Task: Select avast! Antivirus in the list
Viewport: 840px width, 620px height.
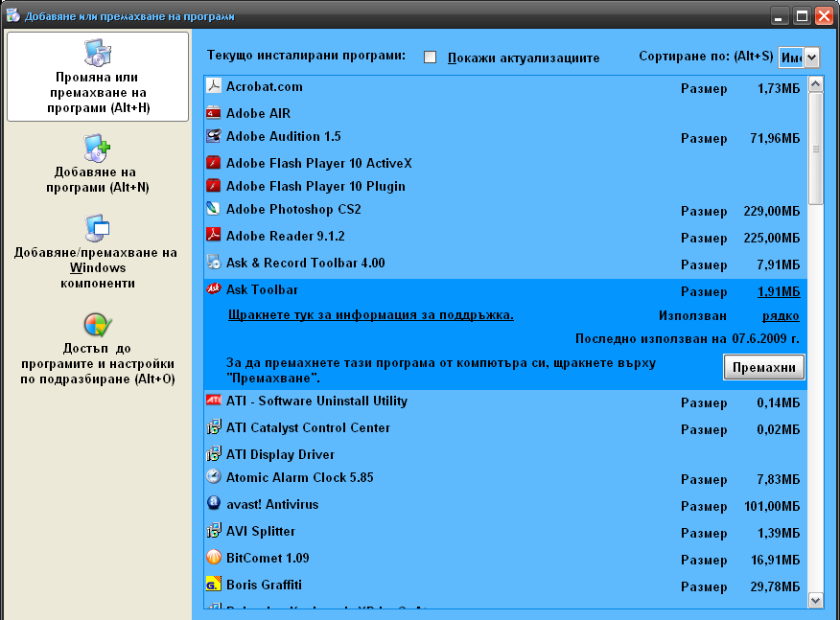Action: coord(505,504)
